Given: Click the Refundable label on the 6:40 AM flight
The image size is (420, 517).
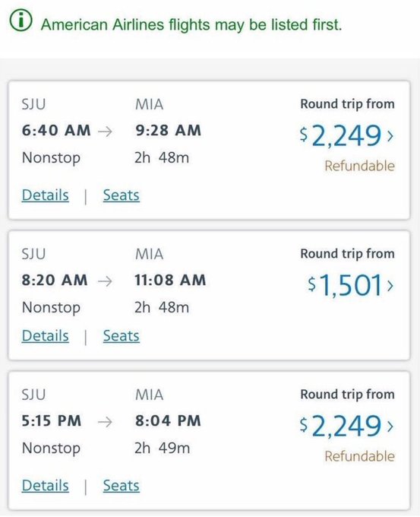Looking at the screenshot, I should (x=359, y=166).
